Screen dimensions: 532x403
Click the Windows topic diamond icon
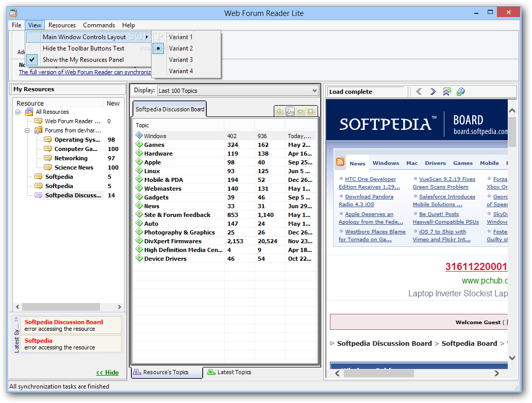[139, 136]
